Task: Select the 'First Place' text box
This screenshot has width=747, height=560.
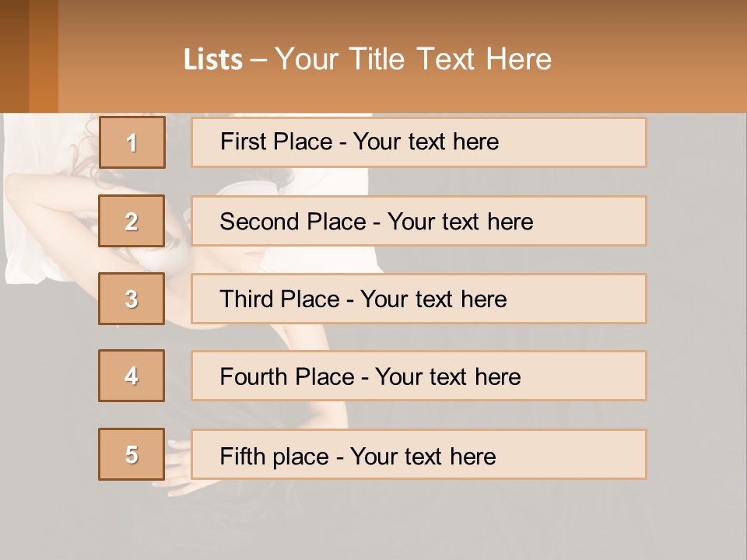Action: click(x=419, y=142)
